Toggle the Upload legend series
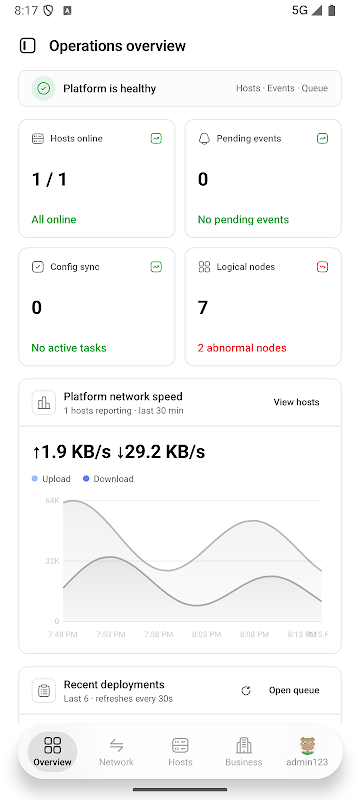The height and width of the screenshot is (800, 360). coord(51,479)
